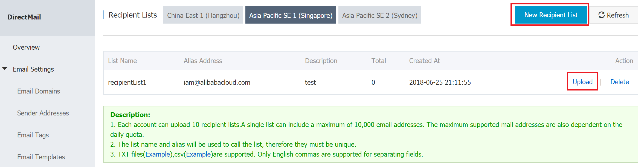Select the Asia Pacific SE 1 (Singapore) tab
The width and height of the screenshot is (644, 167).
pos(291,15)
